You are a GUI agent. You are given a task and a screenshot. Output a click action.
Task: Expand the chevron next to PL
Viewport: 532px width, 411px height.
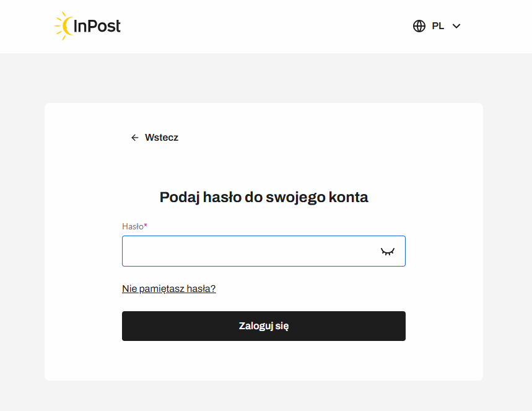tap(456, 26)
